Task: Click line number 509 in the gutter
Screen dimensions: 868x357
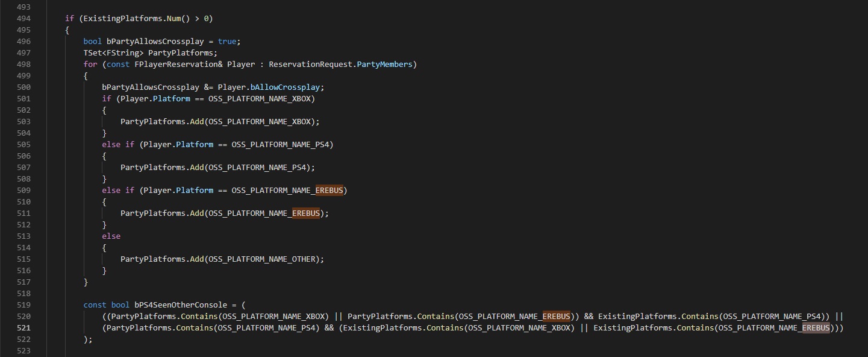Action: click(23, 190)
